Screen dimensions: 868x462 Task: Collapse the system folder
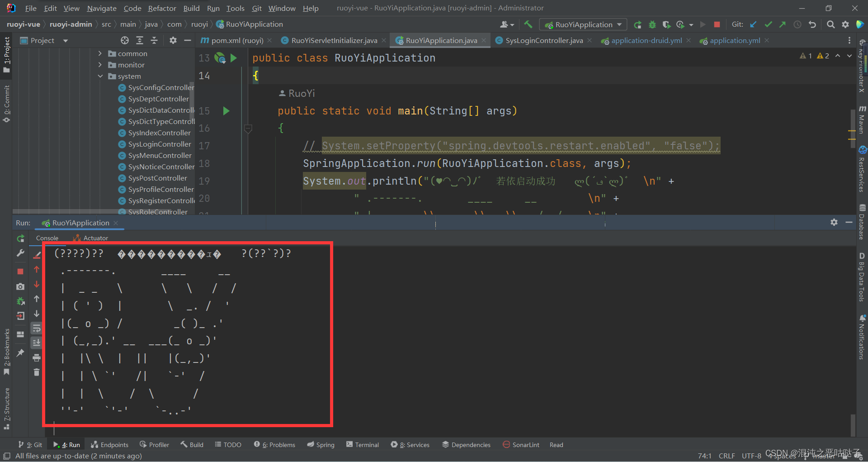point(100,76)
